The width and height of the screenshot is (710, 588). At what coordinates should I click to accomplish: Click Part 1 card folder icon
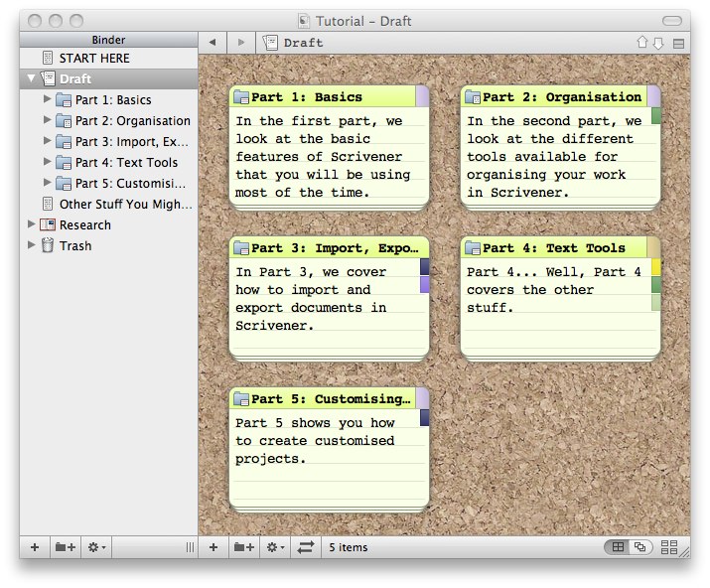tap(241, 97)
